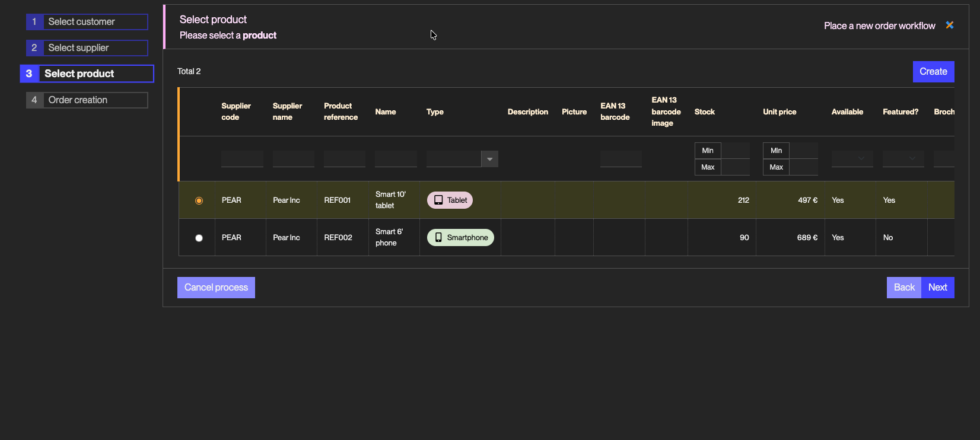Click the Stock Min filter field
This screenshot has height=440, width=980.
(x=736, y=151)
